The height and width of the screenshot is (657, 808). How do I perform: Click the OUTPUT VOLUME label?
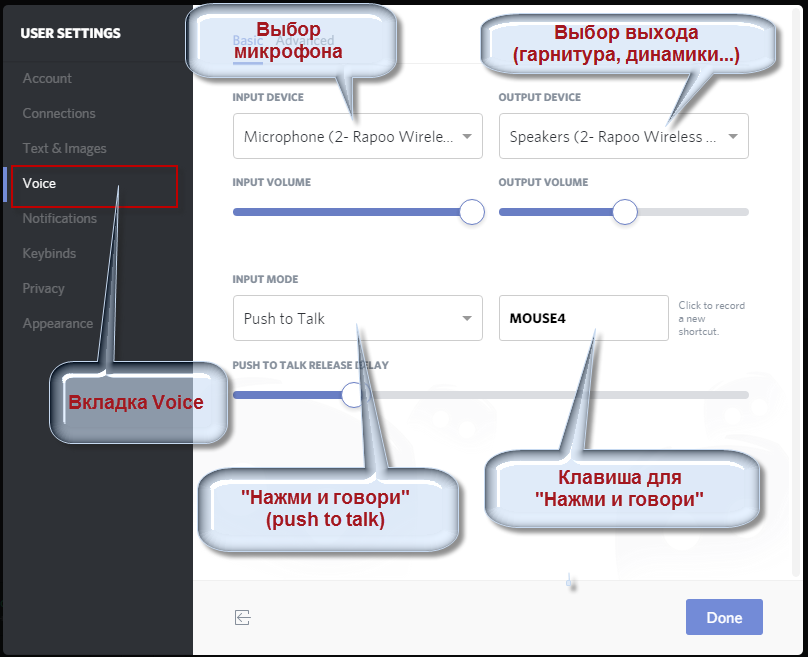(x=543, y=182)
